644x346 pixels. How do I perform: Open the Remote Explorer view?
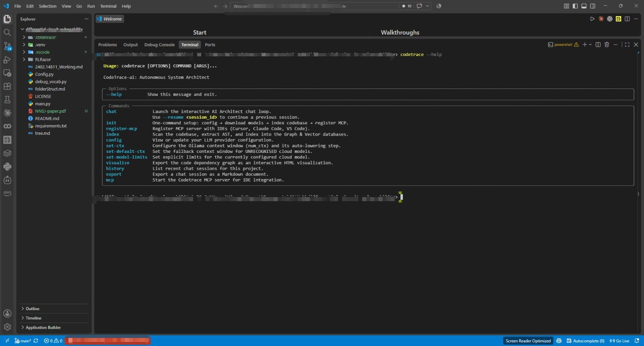(x=7, y=73)
